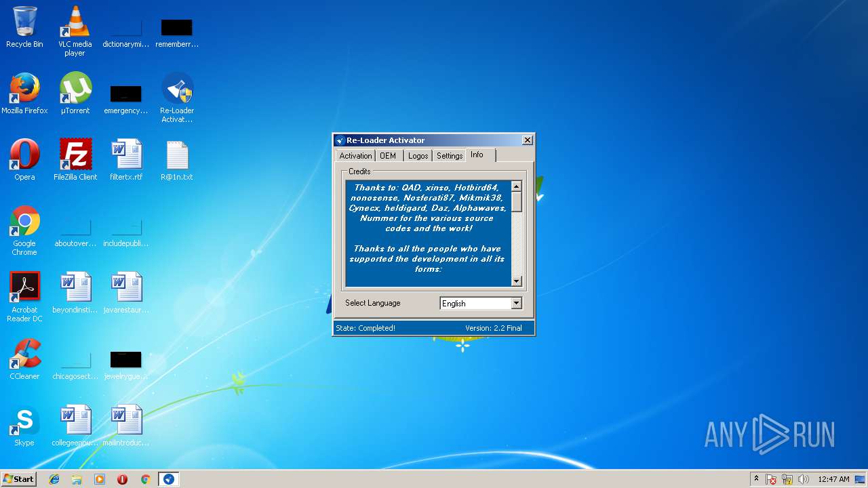Image resolution: width=868 pixels, height=488 pixels.
Task: Click the 'Version: 2.2 Final' status text
Action: (494, 328)
